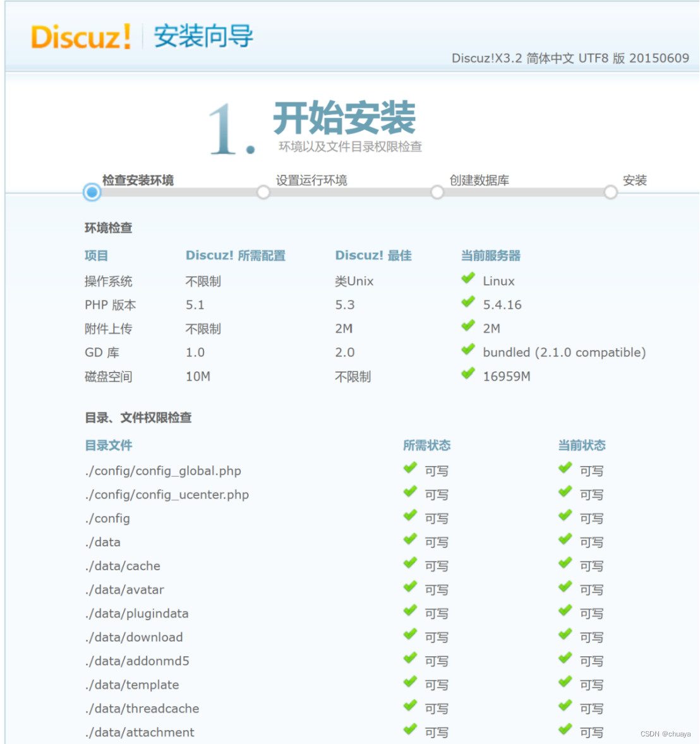700x744 pixels.
Task: Click the ./data/attachment path
Action: [140, 733]
